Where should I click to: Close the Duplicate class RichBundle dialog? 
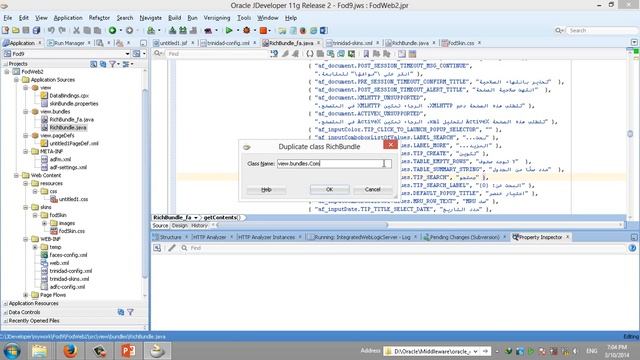390,144
